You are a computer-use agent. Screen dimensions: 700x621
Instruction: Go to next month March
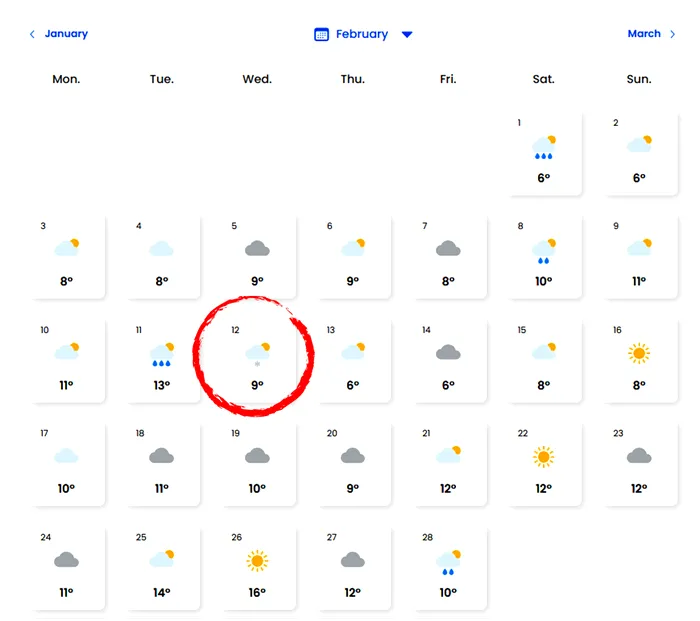(644, 34)
